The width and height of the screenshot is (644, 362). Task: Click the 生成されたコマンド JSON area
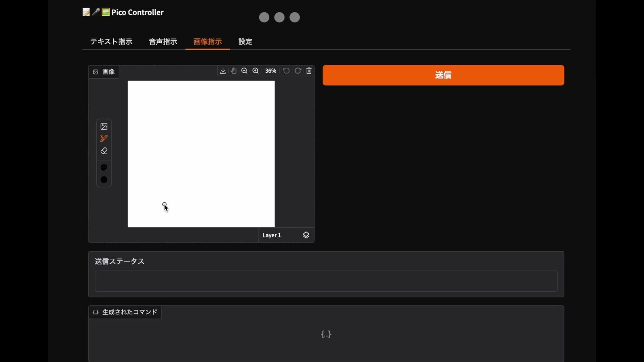click(326, 335)
